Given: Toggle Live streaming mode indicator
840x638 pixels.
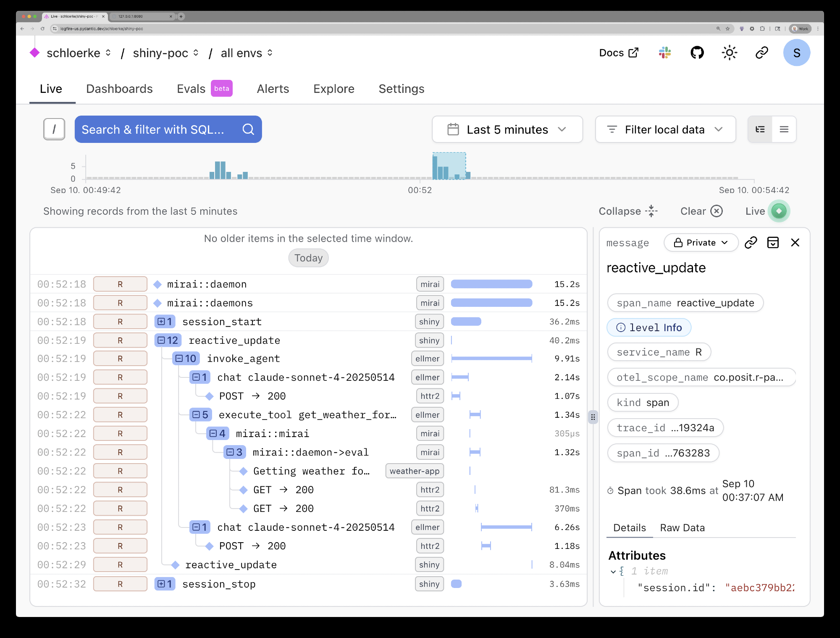Looking at the screenshot, I should click(x=779, y=211).
